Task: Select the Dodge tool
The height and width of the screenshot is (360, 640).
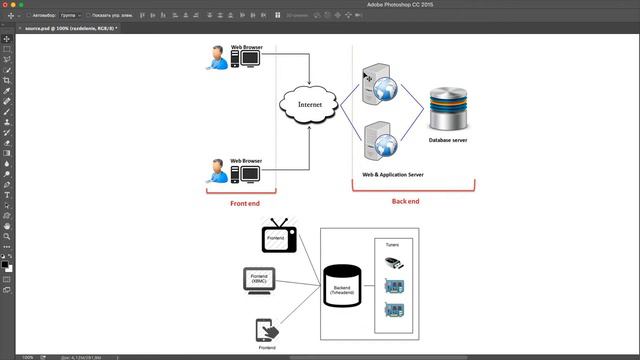Action: [7, 174]
